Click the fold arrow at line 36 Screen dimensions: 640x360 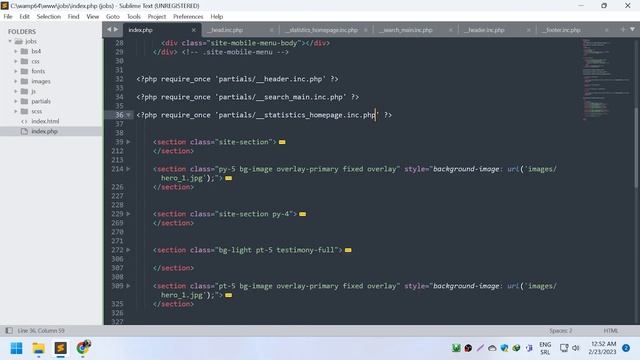tap(128, 115)
